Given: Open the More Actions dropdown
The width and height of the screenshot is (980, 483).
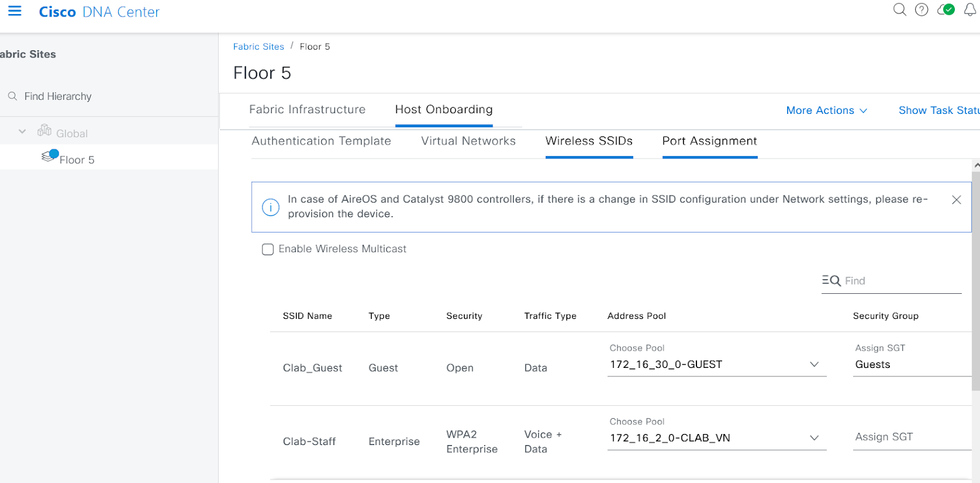Looking at the screenshot, I should click(x=826, y=110).
